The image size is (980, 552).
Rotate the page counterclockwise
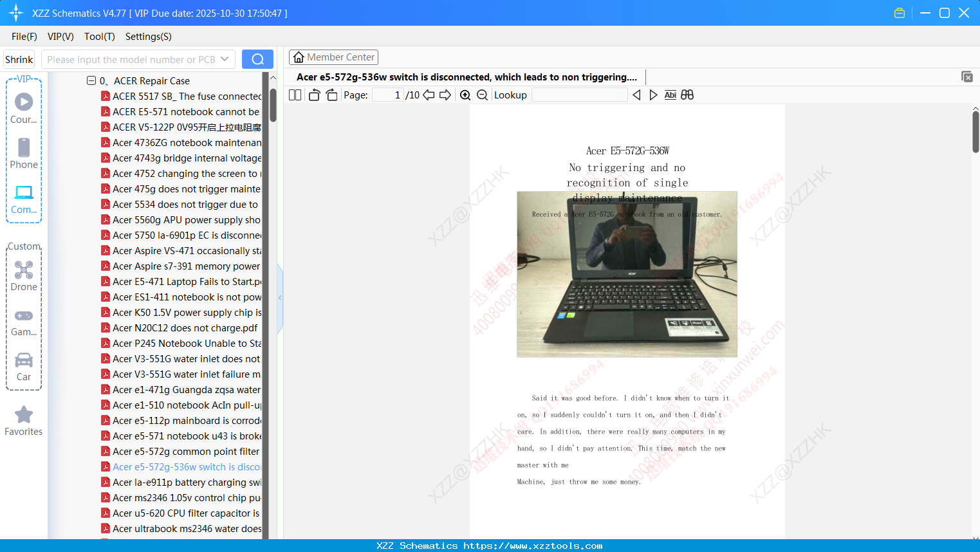[314, 95]
